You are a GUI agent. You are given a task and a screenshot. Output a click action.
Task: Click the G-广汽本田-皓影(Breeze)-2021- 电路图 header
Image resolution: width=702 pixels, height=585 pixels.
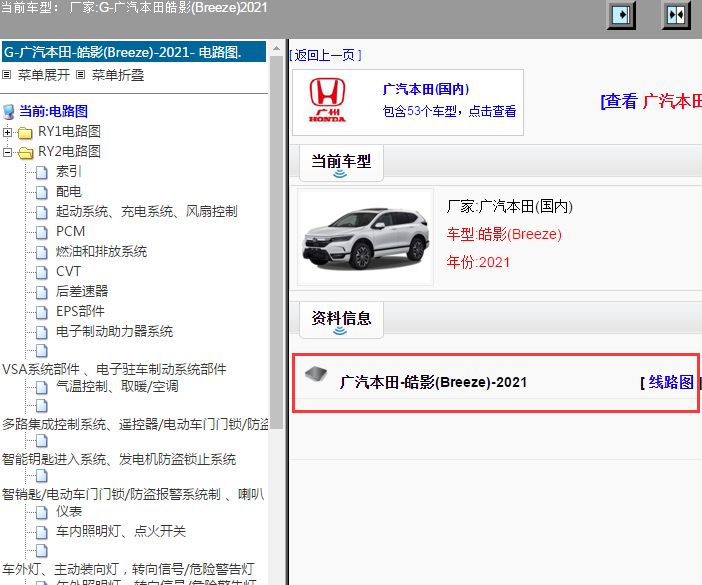tap(133, 52)
